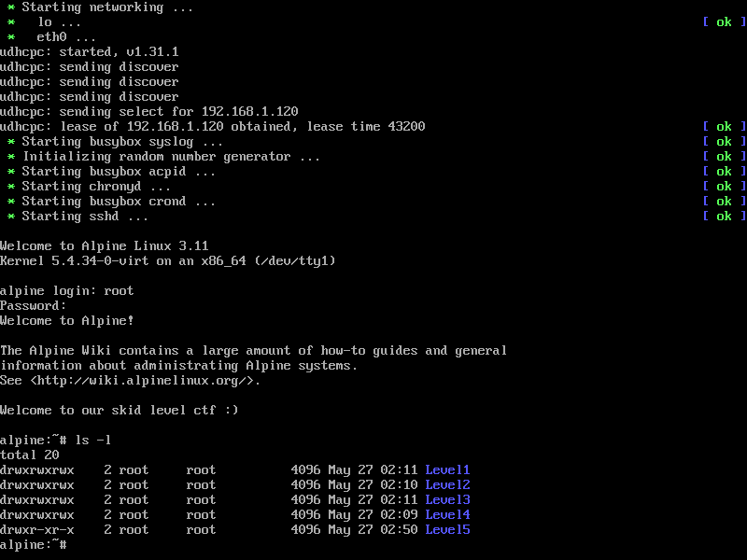Click the Level5 directory name
747x560 pixels.
447,530
